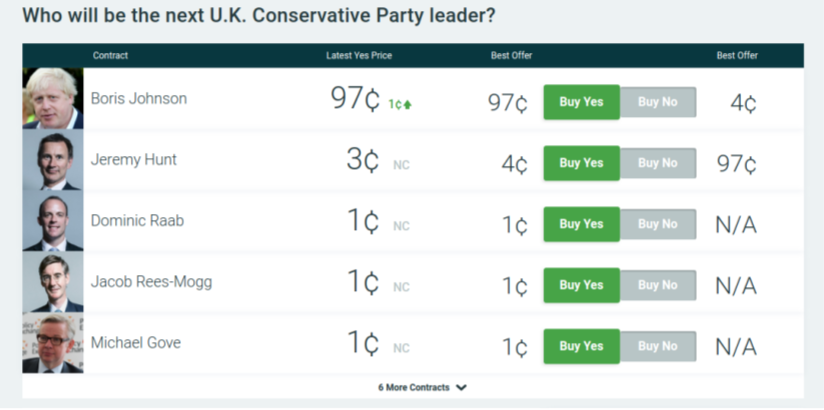Buy Yes on Jeremy Hunt

pyautogui.click(x=581, y=163)
